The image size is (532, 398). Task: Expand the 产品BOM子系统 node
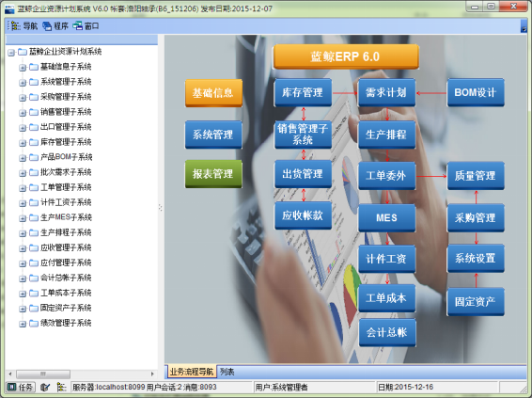point(23,158)
